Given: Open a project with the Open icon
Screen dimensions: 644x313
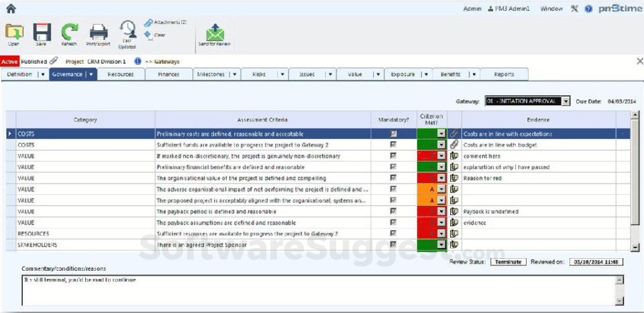Looking at the screenshot, I should point(14,34).
